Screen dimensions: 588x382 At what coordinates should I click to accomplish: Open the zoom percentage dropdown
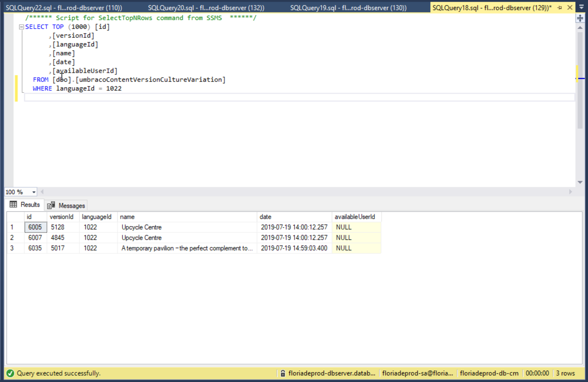click(34, 192)
